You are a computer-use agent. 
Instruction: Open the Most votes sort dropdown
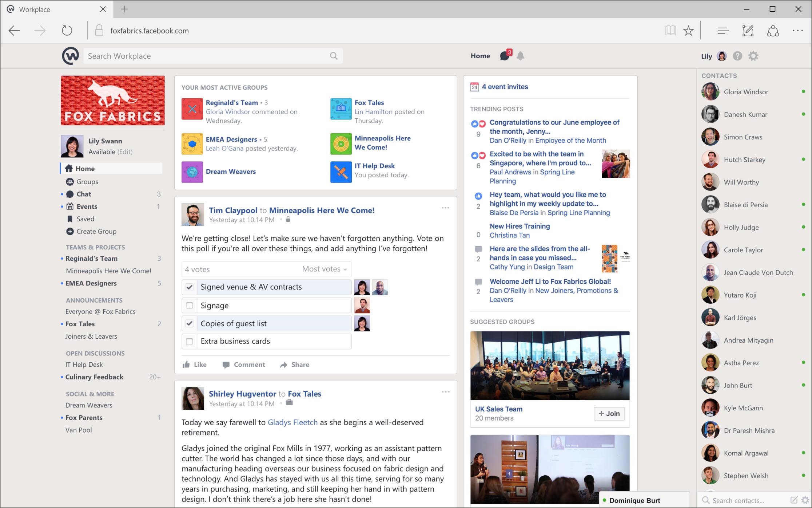coord(323,269)
